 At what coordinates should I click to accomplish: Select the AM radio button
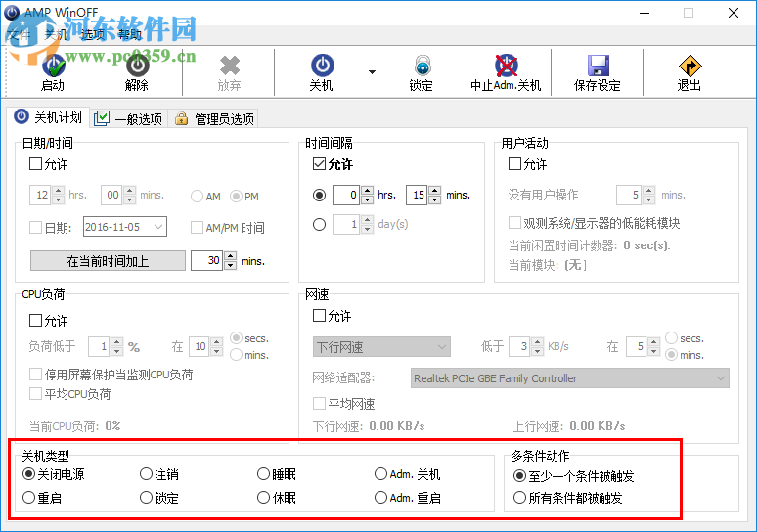197,196
